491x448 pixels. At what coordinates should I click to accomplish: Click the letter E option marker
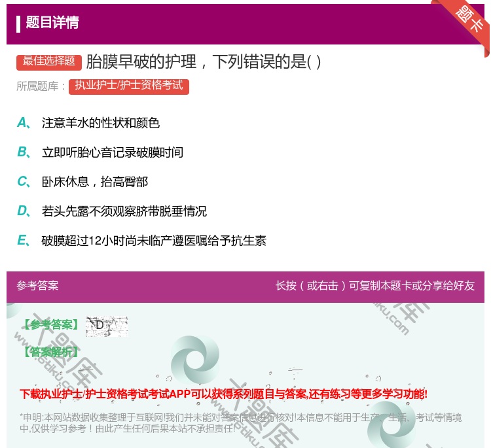(x=24, y=240)
